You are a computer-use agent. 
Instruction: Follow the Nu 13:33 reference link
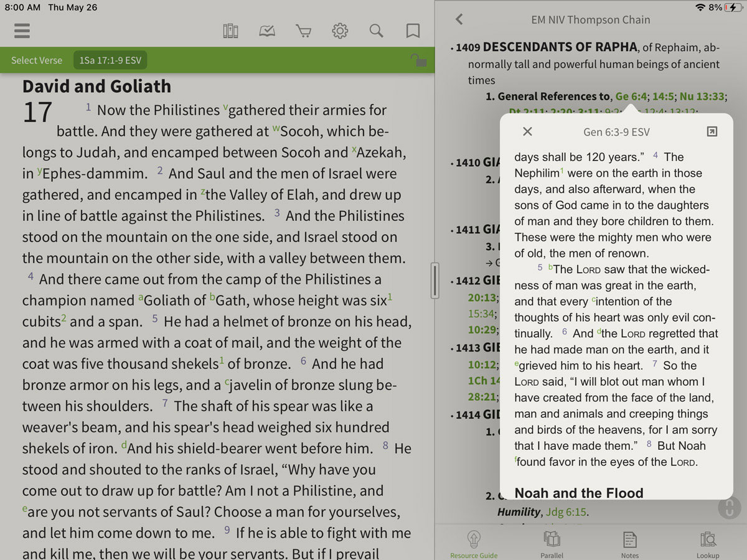tap(702, 96)
